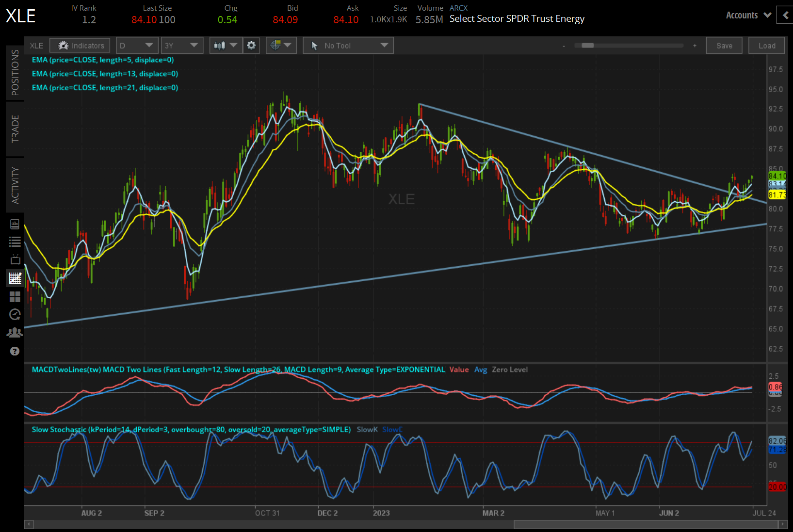Open the news report icon in sidebar
This screenshot has width=793, height=532.
(15, 224)
